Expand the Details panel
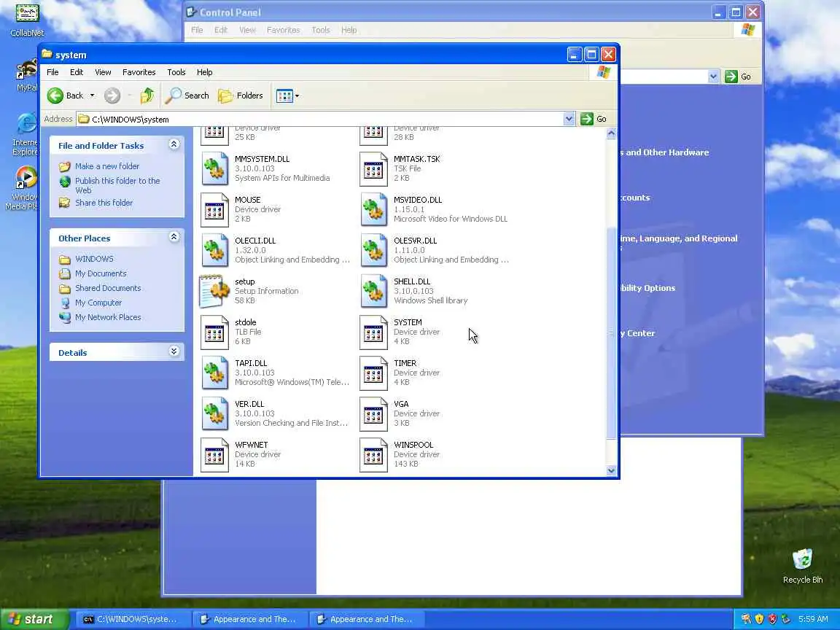Viewport: 840px width, 630px height. pyautogui.click(x=174, y=351)
